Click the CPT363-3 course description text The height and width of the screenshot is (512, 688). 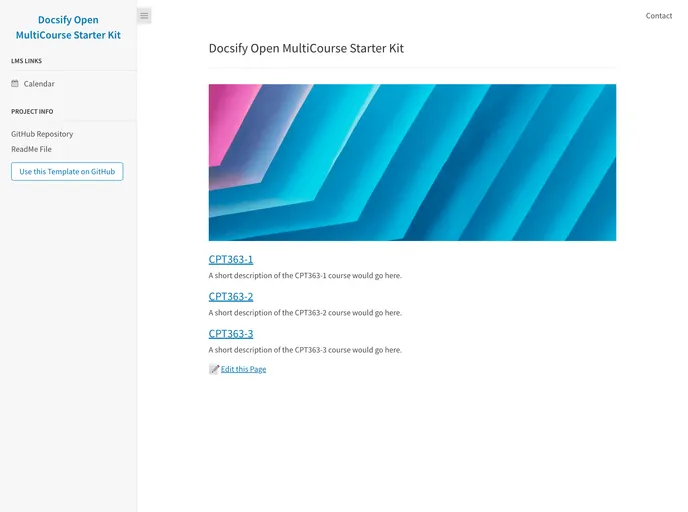coord(305,350)
